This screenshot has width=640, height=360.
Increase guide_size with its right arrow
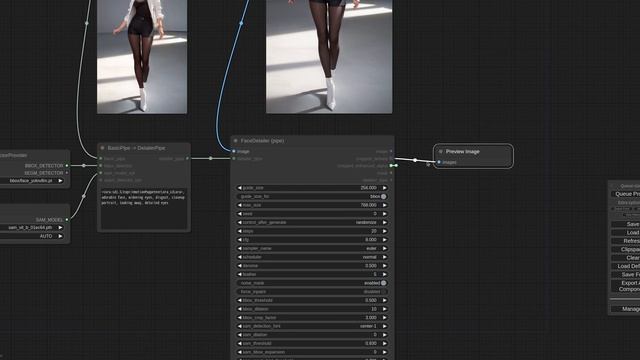(384, 188)
